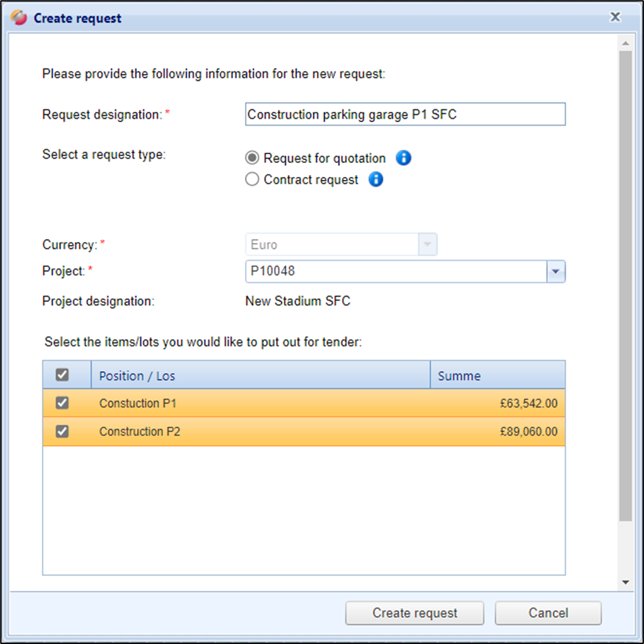644x644 pixels.
Task: Click the Cancel button
Action: tap(548, 613)
